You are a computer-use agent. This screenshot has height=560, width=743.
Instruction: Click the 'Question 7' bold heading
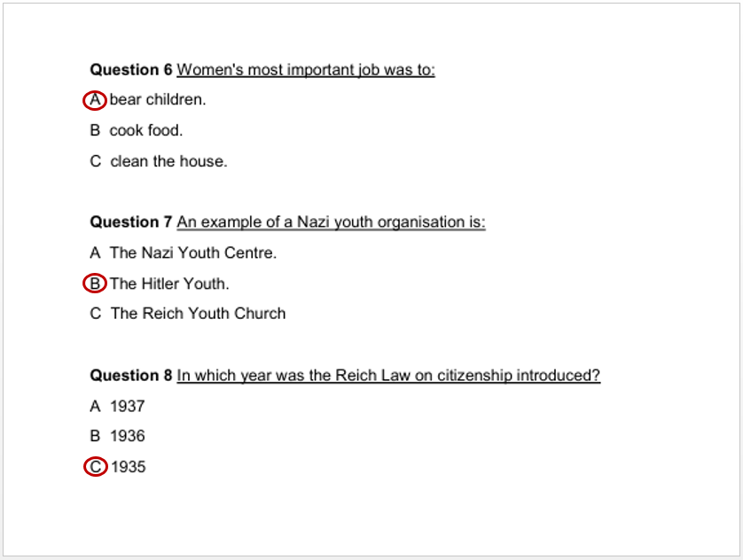(x=131, y=222)
